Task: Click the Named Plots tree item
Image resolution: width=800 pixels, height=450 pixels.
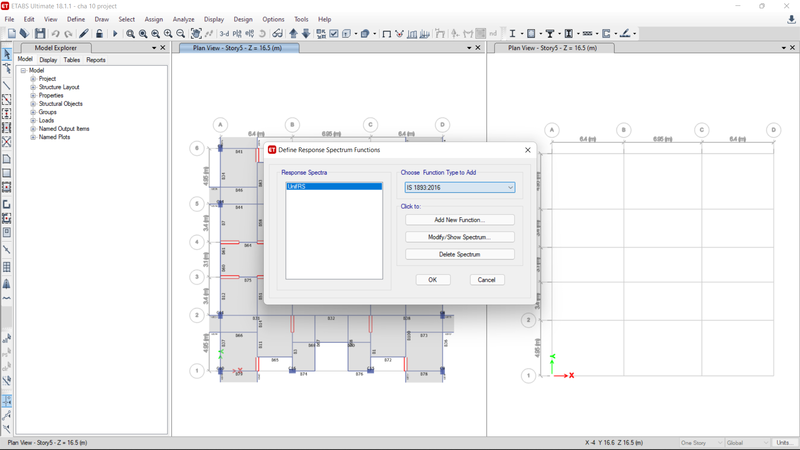Action: coord(55,137)
